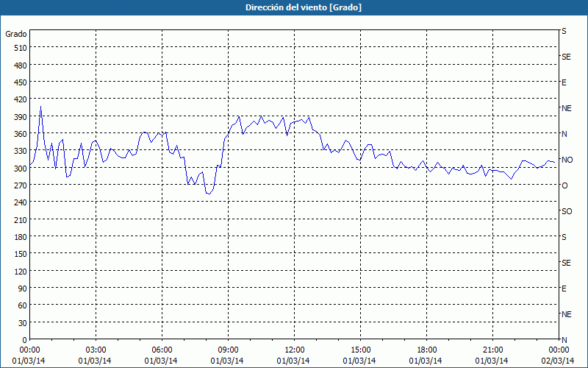Image resolution: width=588 pixels, height=368 pixels.
Task: Click the 02/03/14 date label
Action: point(558,361)
